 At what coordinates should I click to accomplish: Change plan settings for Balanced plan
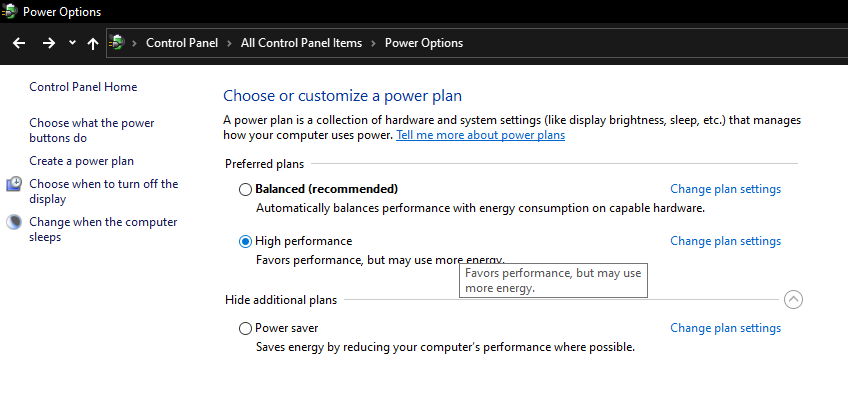[725, 189]
